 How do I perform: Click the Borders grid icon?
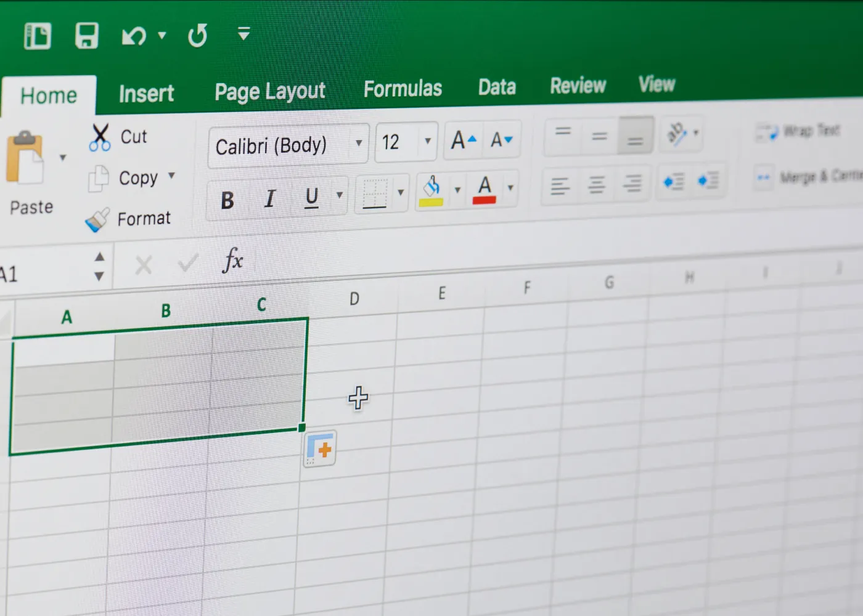pos(375,194)
